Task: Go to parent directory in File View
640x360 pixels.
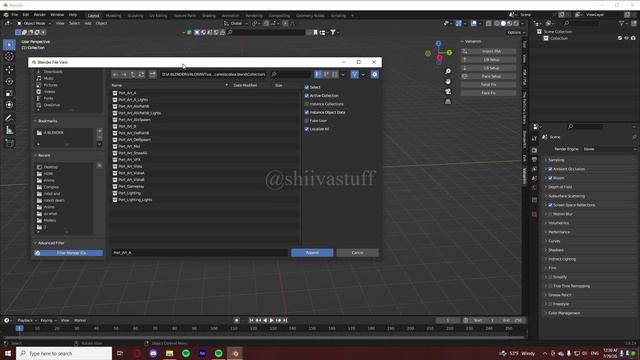Action: (133, 74)
